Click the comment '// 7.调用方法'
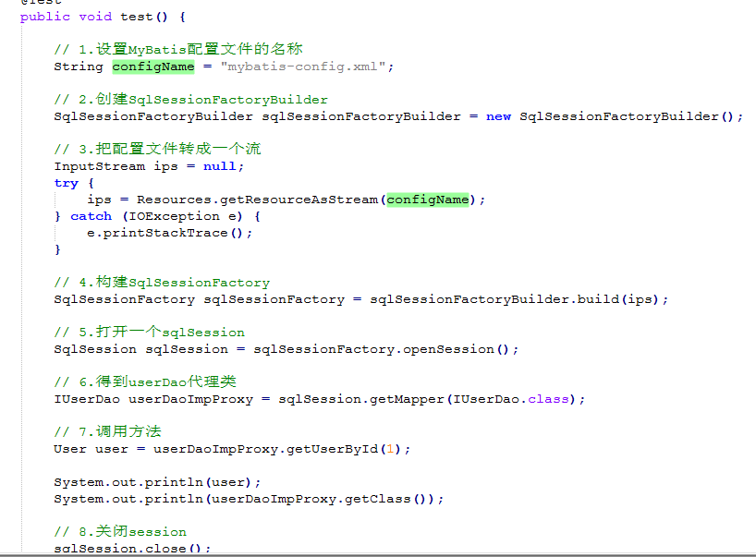Image resolution: width=756 pixels, height=557 pixels. [x=107, y=431]
